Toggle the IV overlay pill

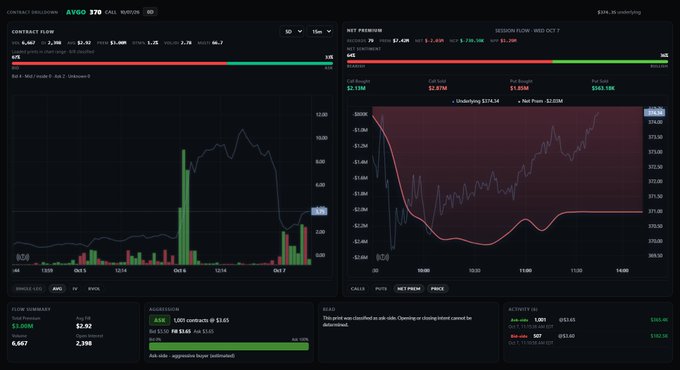click(x=75, y=288)
